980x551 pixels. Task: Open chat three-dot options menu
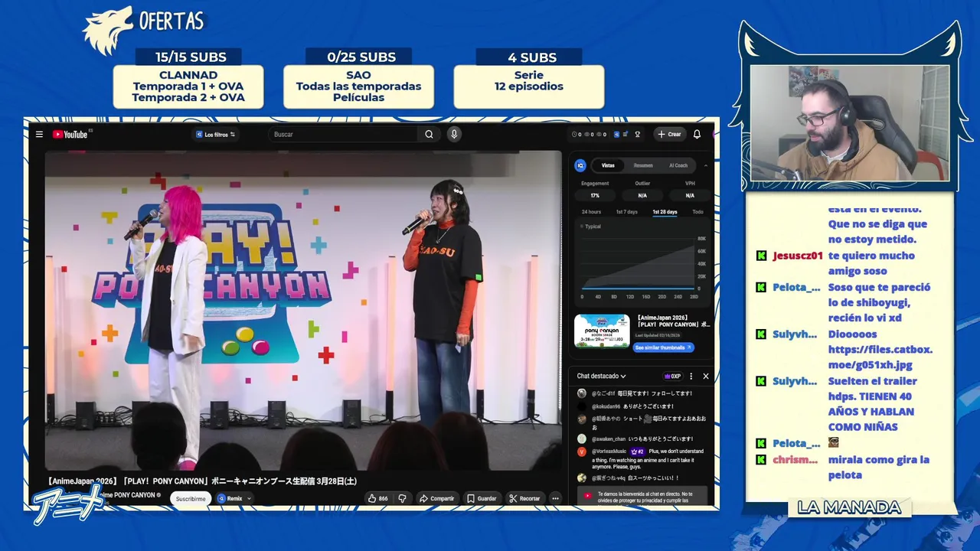click(691, 377)
